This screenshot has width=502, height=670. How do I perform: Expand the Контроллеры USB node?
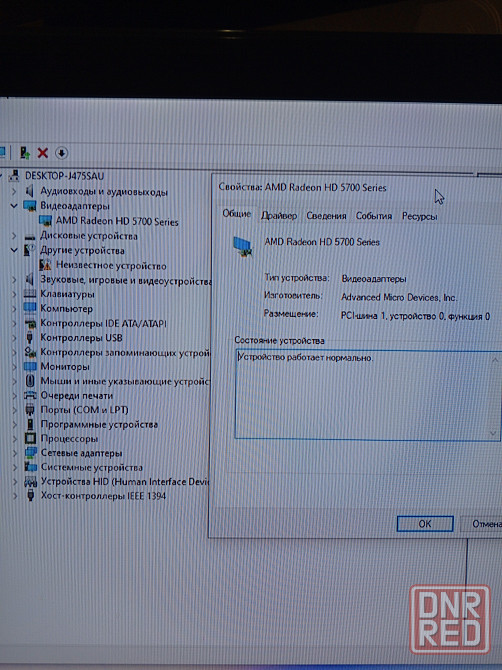click(14, 338)
